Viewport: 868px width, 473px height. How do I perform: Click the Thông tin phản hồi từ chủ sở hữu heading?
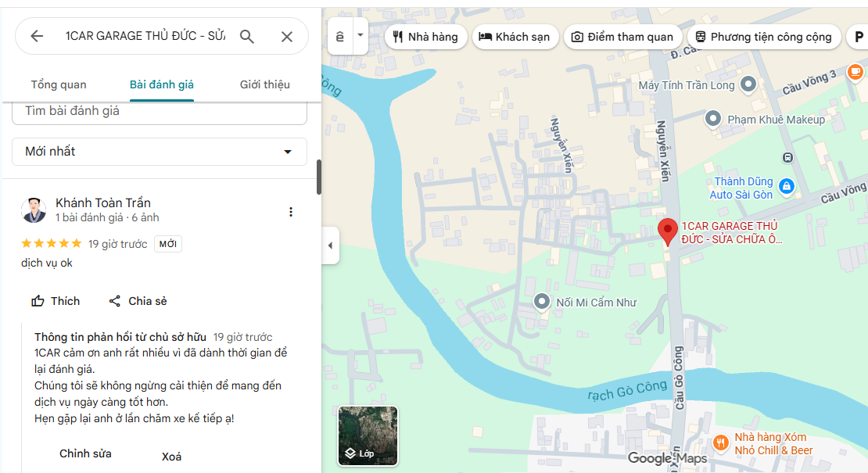click(120, 337)
